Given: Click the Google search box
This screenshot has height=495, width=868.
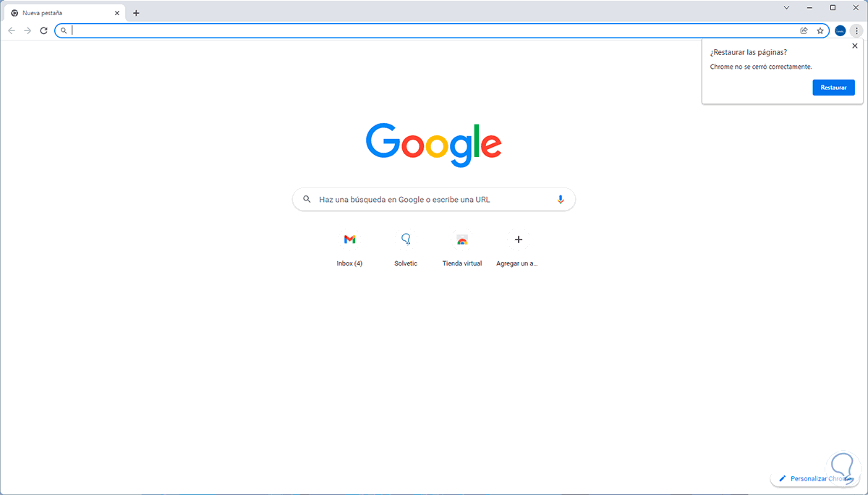Looking at the screenshot, I should pos(434,199).
